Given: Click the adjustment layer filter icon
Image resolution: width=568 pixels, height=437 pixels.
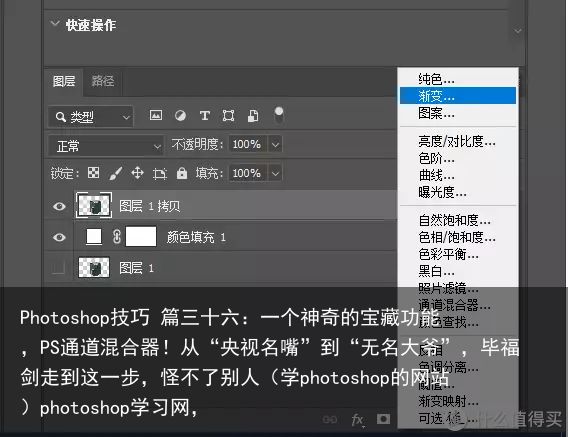Looking at the screenshot, I should [180, 116].
